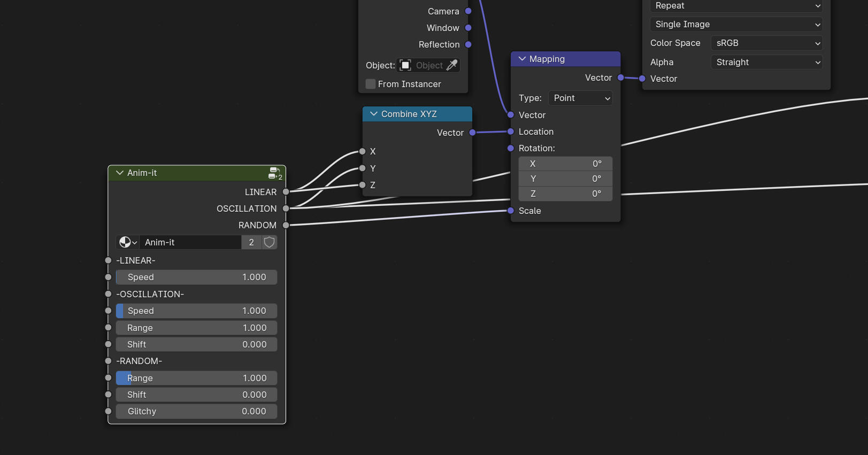Click the RANDOM output socket
Image resolution: width=868 pixels, height=455 pixels.
(286, 225)
